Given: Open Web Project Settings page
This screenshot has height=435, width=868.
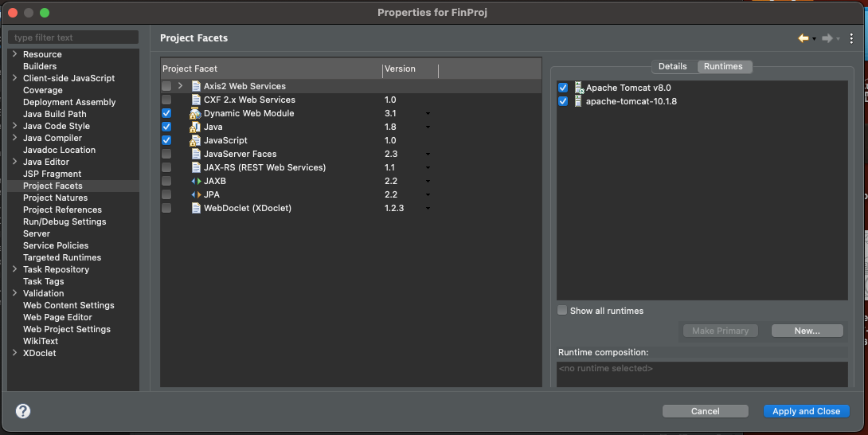Looking at the screenshot, I should 67,329.
